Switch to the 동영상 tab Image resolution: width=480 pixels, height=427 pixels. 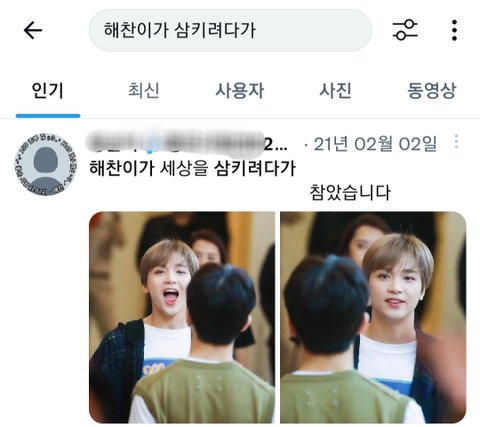[x=431, y=91]
